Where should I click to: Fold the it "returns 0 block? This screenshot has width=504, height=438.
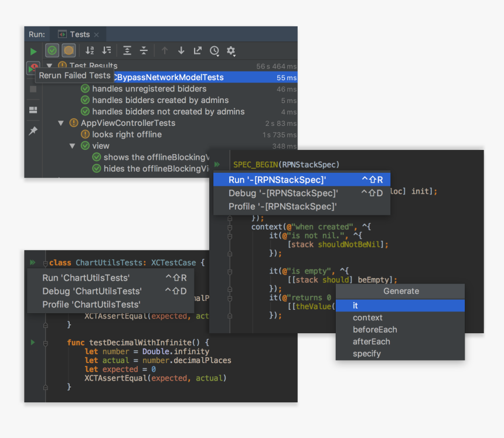[230, 298]
